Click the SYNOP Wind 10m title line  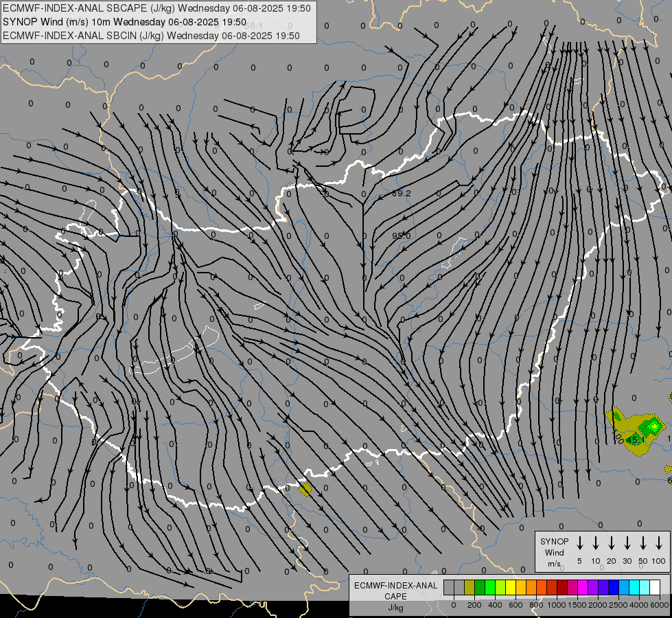click(x=124, y=22)
